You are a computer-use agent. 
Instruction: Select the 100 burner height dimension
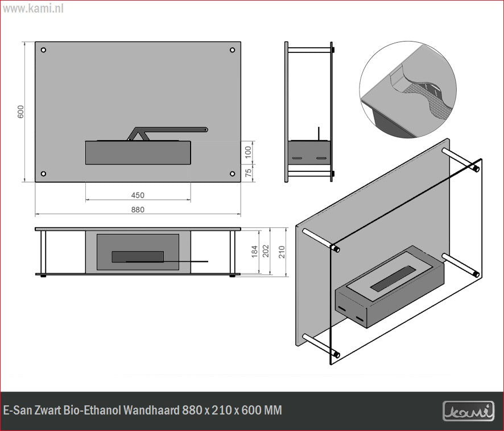coord(248,152)
